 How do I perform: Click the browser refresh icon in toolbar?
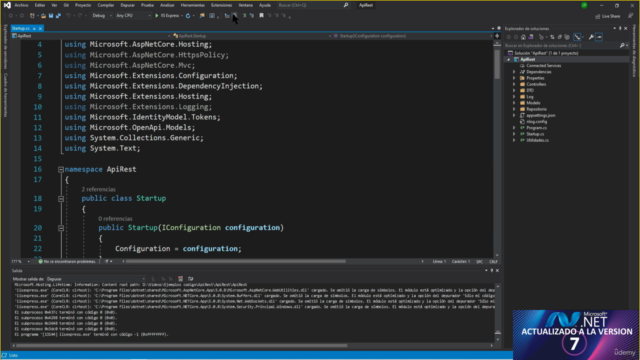[188, 16]
